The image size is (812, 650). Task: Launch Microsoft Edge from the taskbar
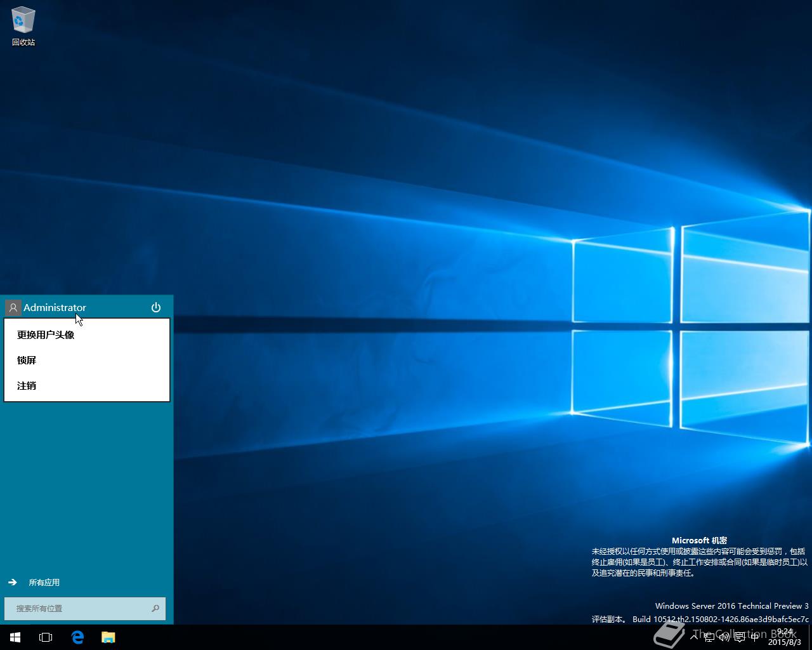pos(77,637)
